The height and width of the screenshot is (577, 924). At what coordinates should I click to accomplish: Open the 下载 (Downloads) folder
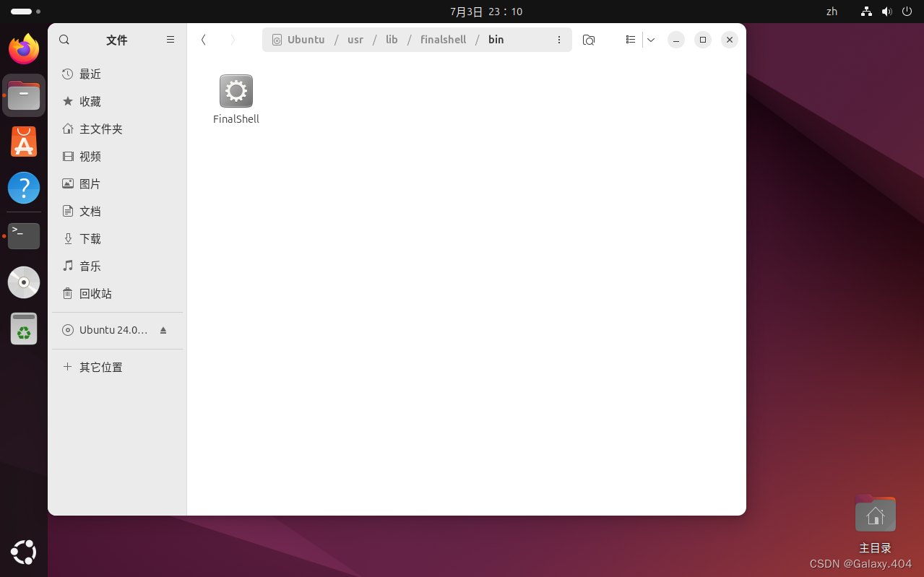[91, 238]
